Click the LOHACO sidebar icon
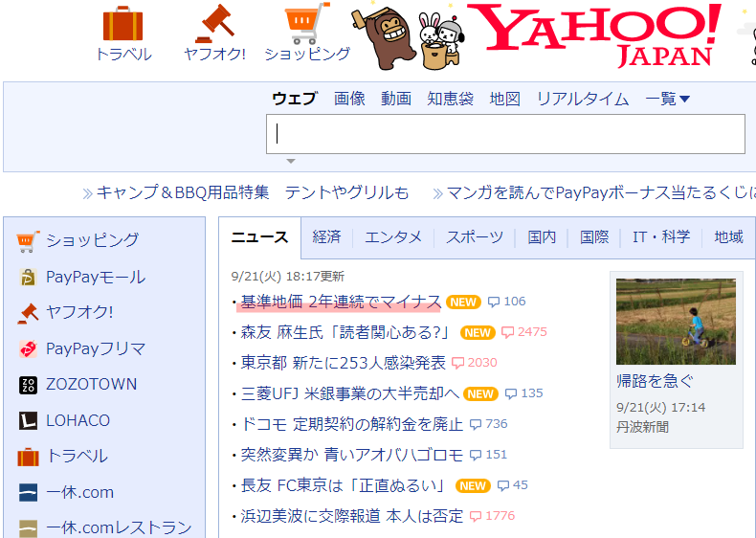This screenshot has height=538, width=756. 29,420
